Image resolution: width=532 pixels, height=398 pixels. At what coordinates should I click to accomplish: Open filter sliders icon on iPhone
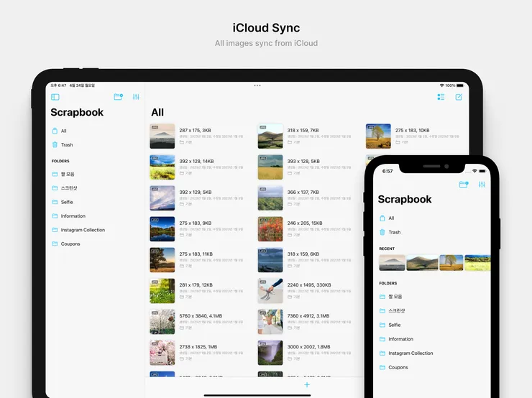482,185
